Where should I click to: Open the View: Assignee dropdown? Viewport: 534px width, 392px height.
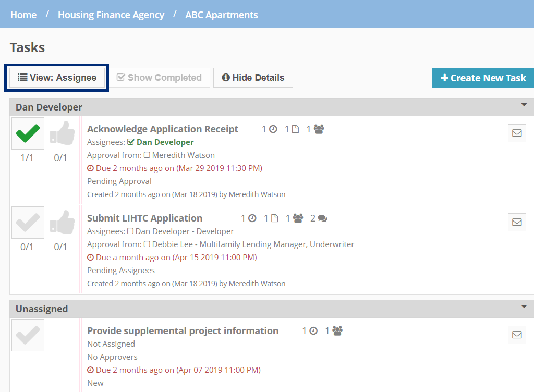click(x=57, y=78)
